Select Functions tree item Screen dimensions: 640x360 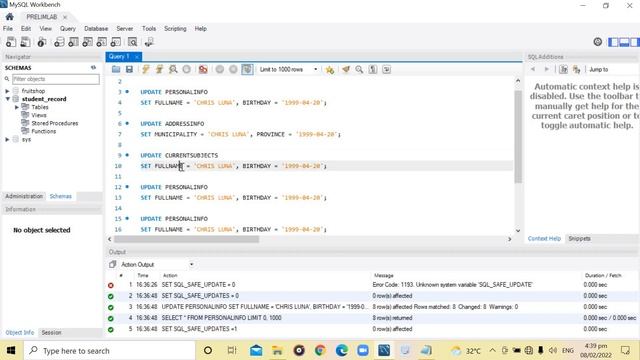44,131
